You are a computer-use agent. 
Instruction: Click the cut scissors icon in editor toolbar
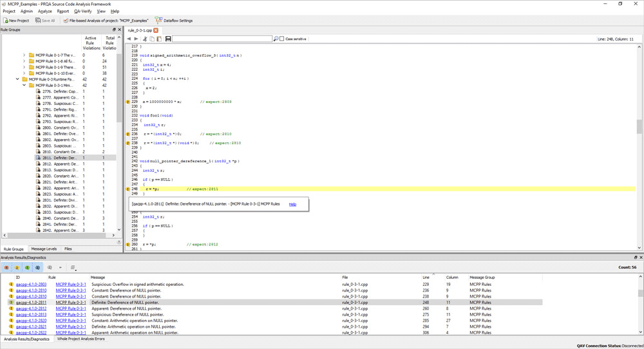pos(145,39)
